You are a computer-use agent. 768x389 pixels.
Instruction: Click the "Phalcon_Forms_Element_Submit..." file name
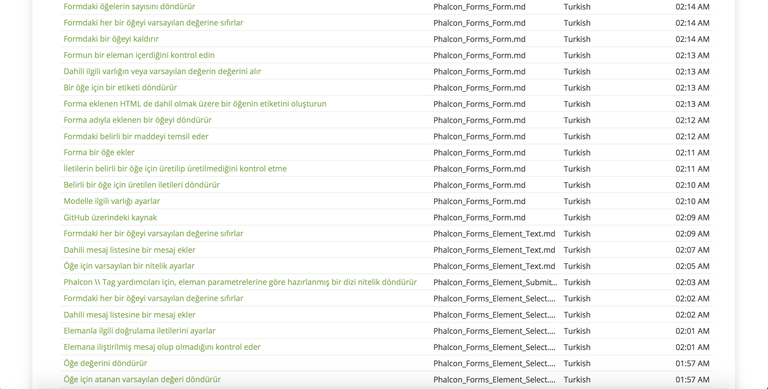[495, 282]
